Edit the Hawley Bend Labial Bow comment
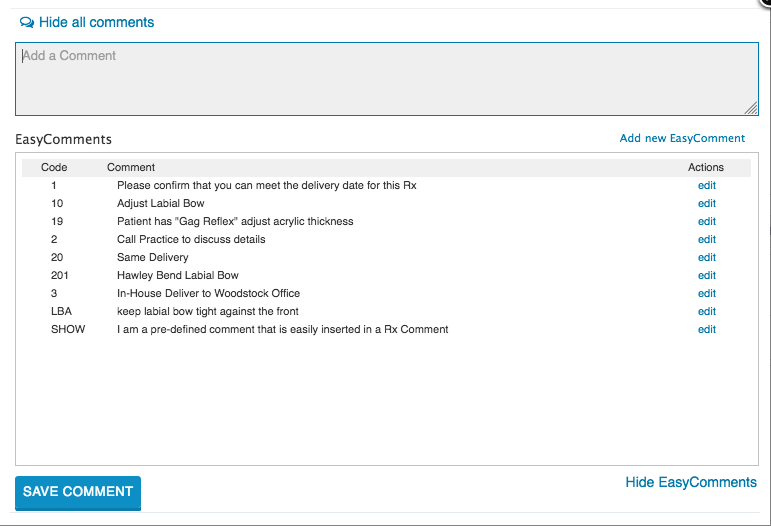The height and width of the screenshot is (526, 771). [x=707, y=276]
